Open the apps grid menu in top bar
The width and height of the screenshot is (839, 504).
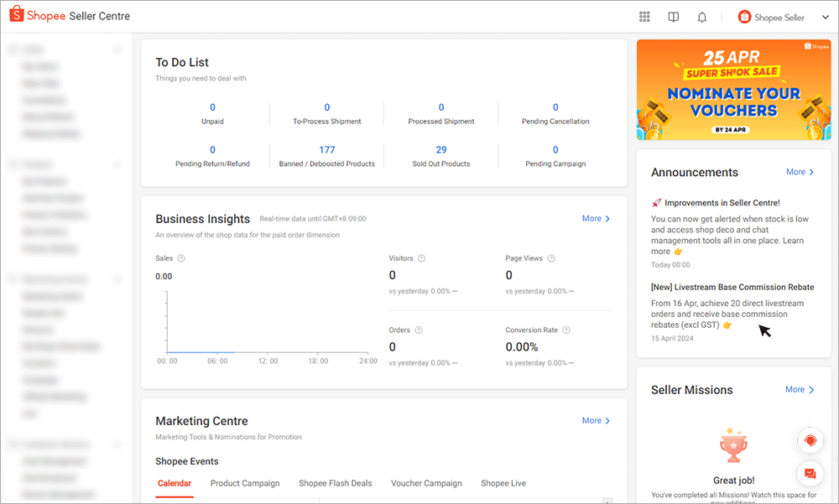(x=644, y=17)
